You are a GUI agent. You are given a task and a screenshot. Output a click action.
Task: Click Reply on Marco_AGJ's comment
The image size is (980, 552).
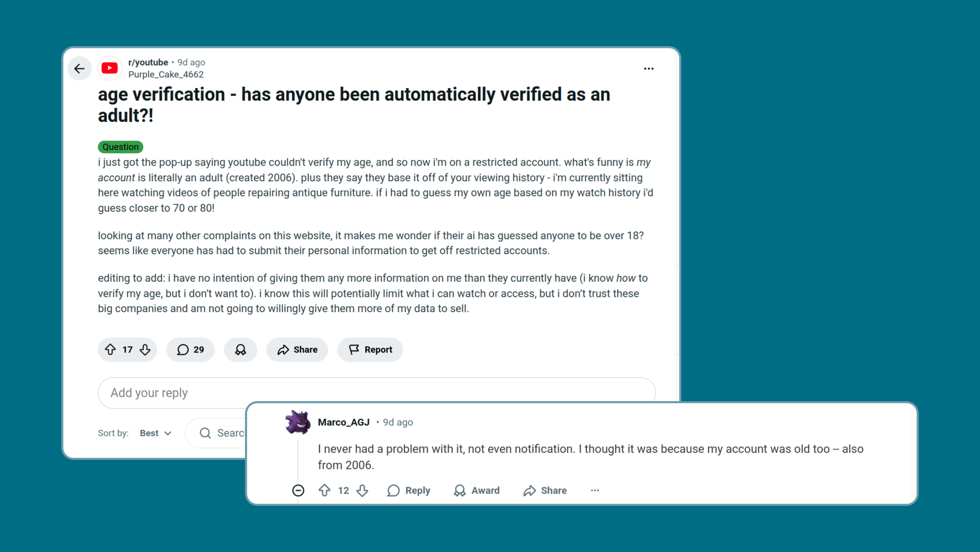(x=408, y=490)
